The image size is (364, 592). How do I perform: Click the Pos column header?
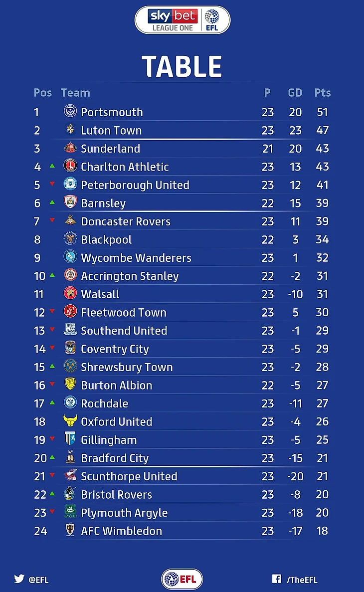point(43,93)
